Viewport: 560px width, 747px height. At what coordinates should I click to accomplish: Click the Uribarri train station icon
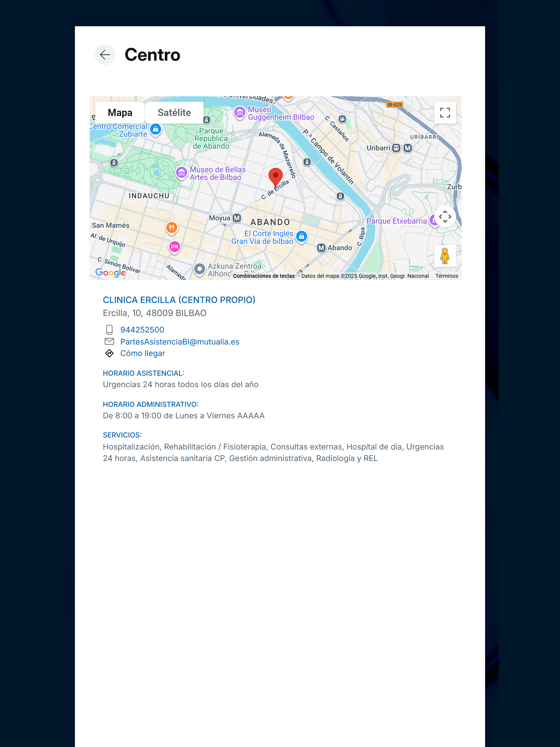(x=396, y=148)
